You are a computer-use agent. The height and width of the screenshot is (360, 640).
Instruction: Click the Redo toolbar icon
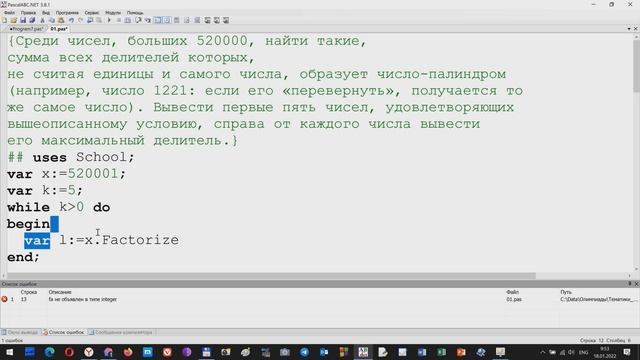[80, 20]
